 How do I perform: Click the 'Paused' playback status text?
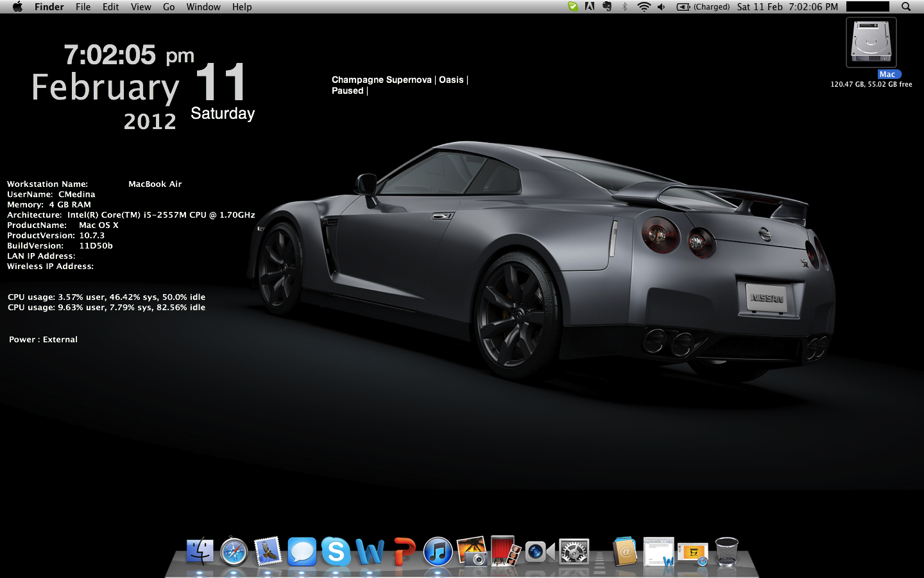point(348,91)
